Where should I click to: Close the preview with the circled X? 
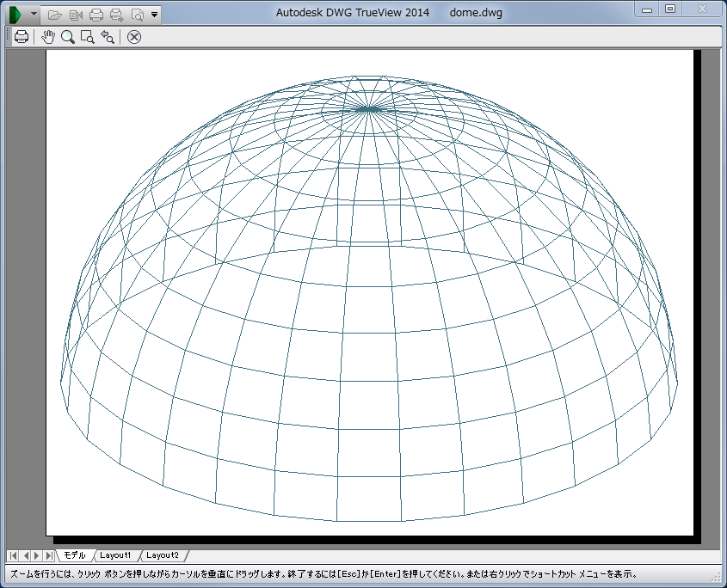click(x=134, y=37)
